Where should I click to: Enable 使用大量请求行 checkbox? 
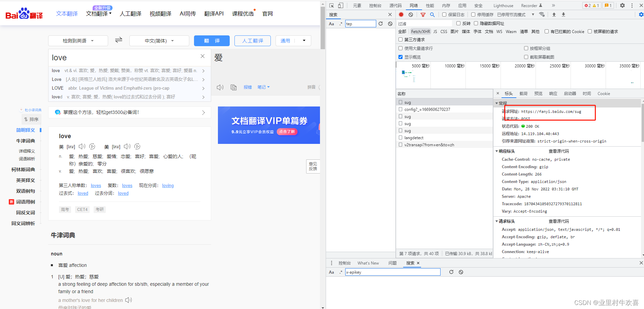[x=400, y=48]
